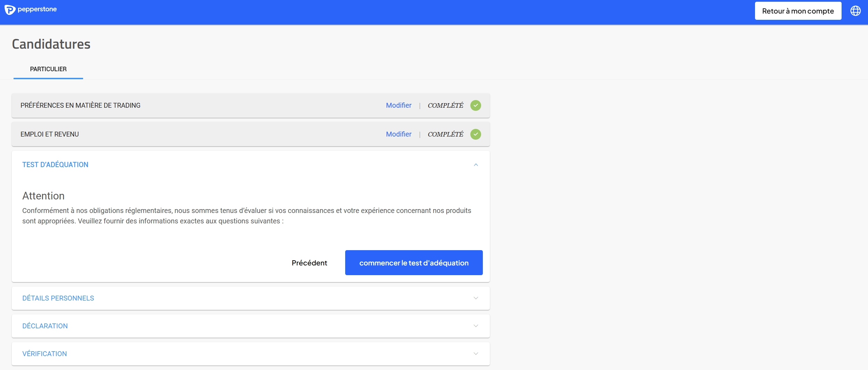Collapse the Test d'adéquation chevron

click(476, 165)
